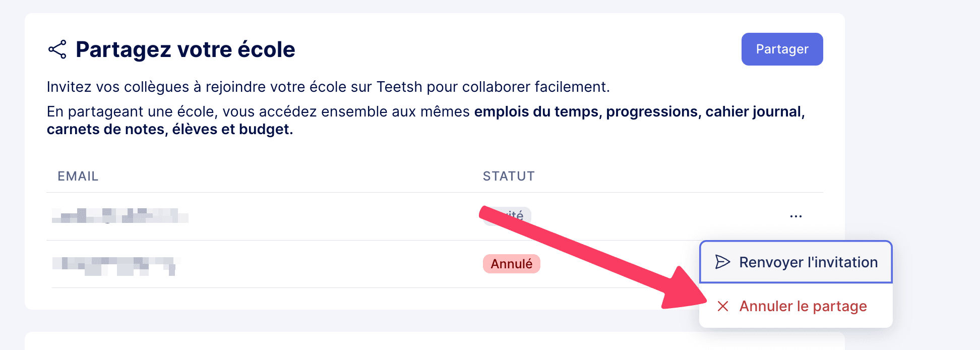The width and height of the screenshot is (980, 350).
Task: Click the paper plane send icon
Action: coord(722,262)
